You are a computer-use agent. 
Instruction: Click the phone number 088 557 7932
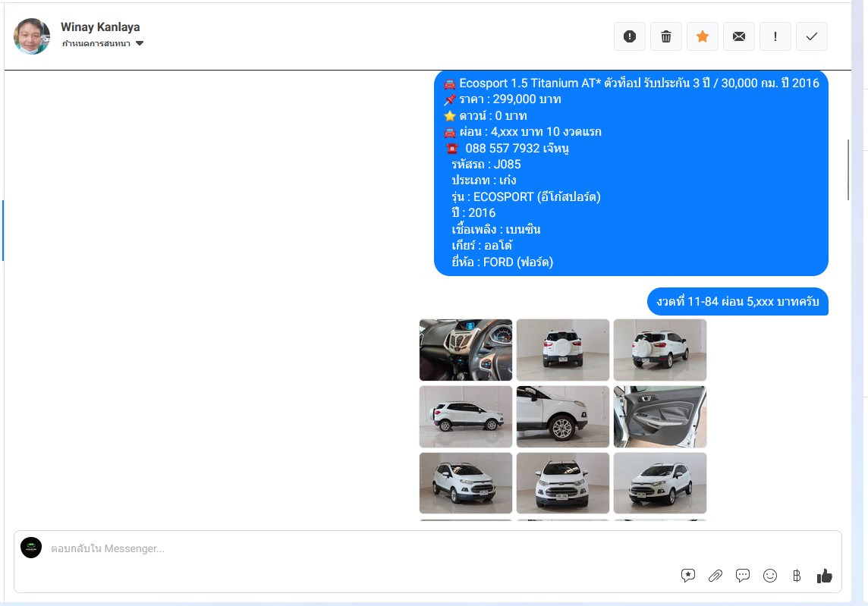[x=502, y=149]
